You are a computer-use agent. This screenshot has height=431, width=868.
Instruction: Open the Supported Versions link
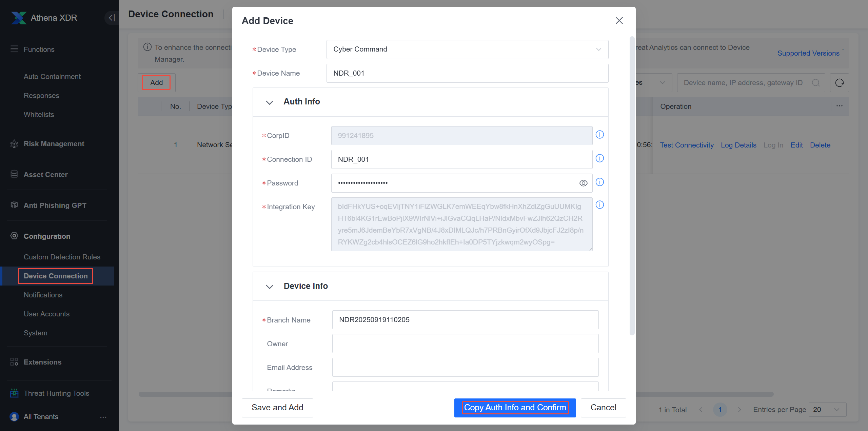pos(809,53)
